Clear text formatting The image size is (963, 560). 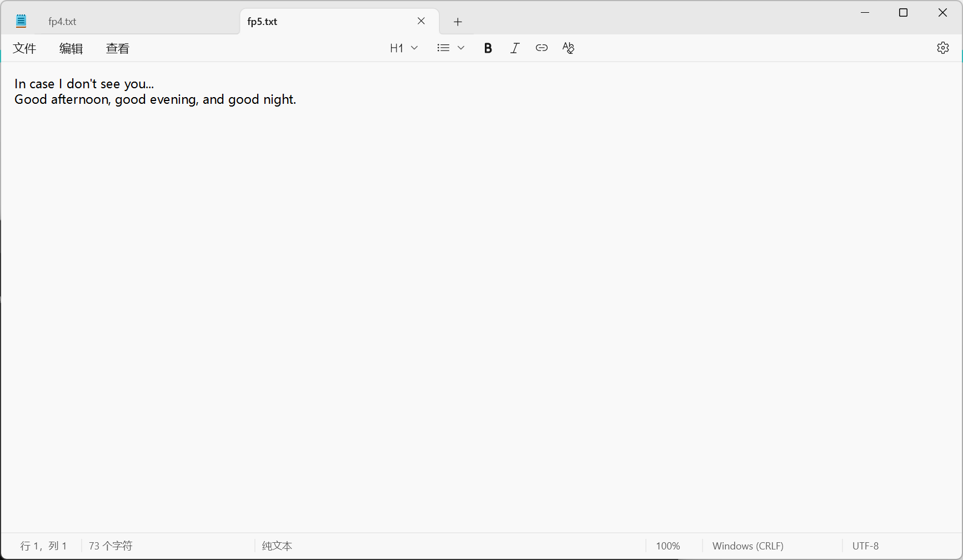point(568,48)
